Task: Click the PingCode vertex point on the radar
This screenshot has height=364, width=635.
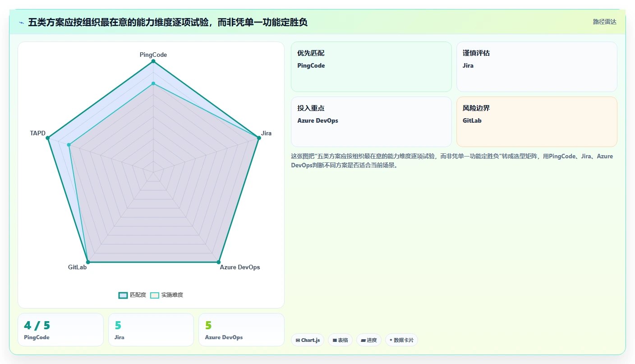Action: pyautogui.click(x=153, y=61)
